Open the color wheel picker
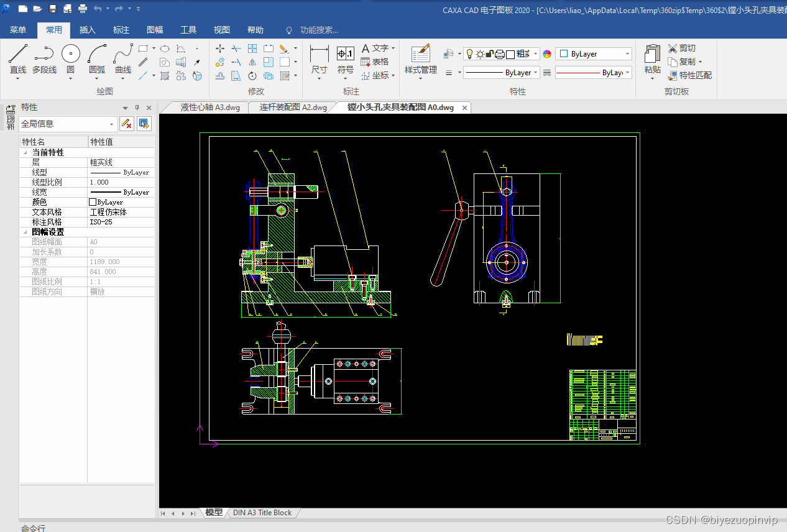 547,54
